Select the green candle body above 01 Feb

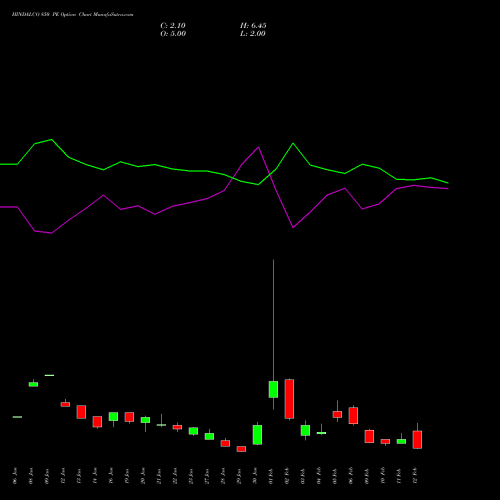point(273,389)
